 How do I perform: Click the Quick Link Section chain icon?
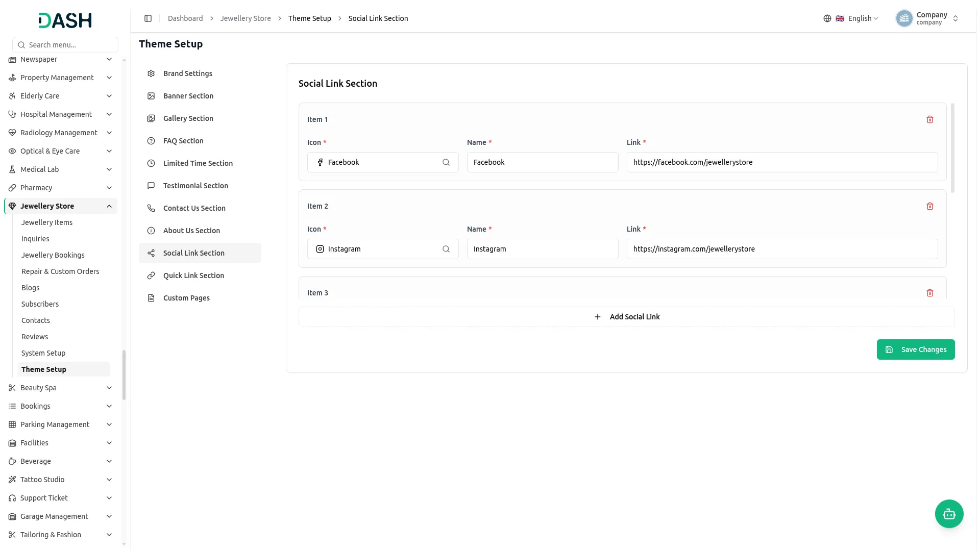point(151,275)
